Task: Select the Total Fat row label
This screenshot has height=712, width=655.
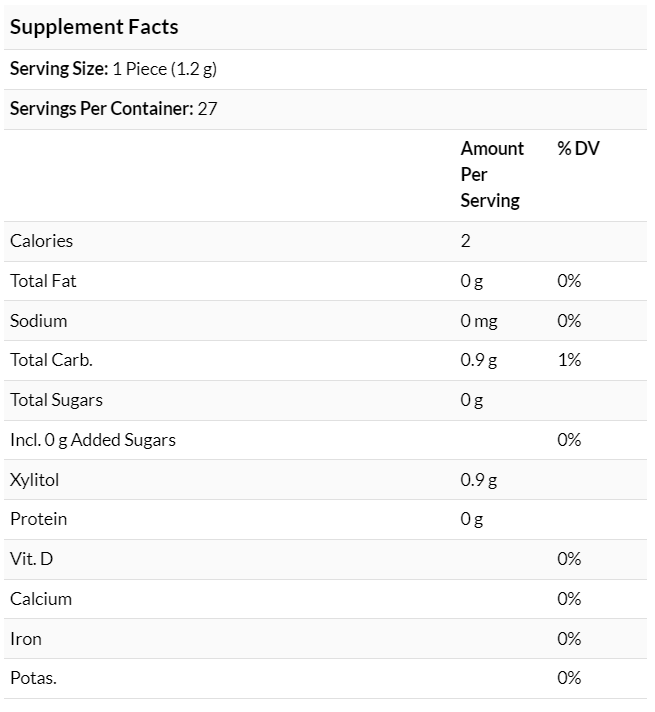Action: point(43,281)
